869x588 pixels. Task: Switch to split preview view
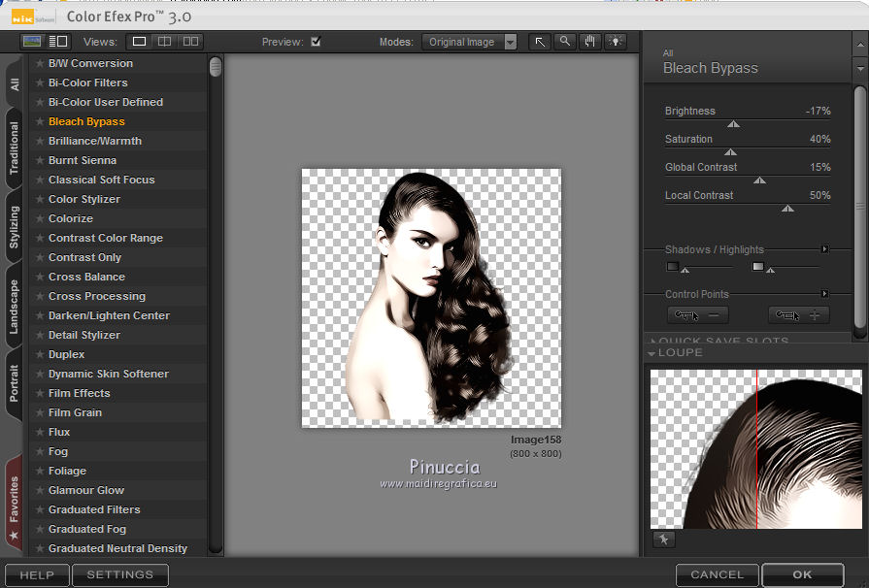[165, 42]
